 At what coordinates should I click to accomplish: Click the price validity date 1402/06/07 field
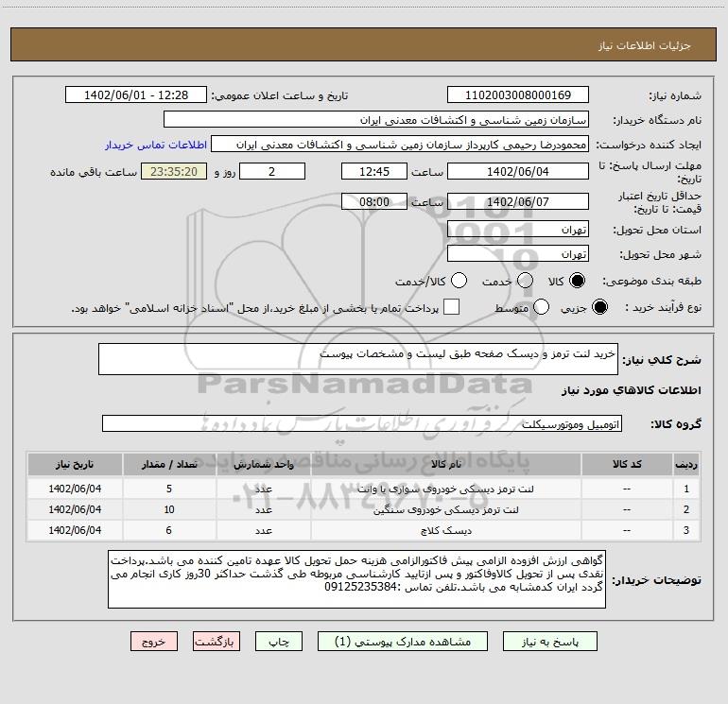click(x=518, y=201)
